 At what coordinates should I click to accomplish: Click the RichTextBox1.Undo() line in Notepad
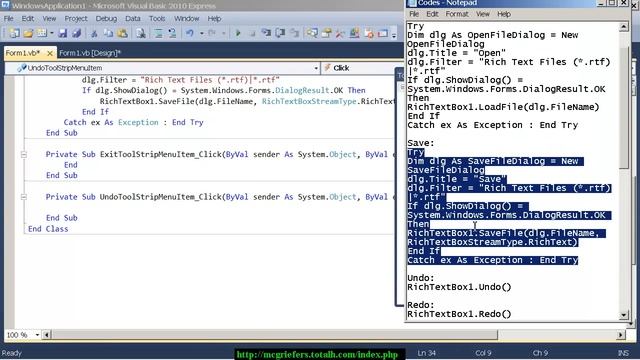point(459,287)
